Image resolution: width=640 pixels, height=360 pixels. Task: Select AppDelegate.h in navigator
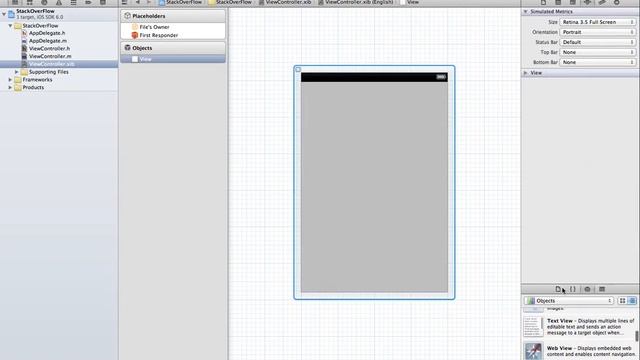[x=47, y=33]
